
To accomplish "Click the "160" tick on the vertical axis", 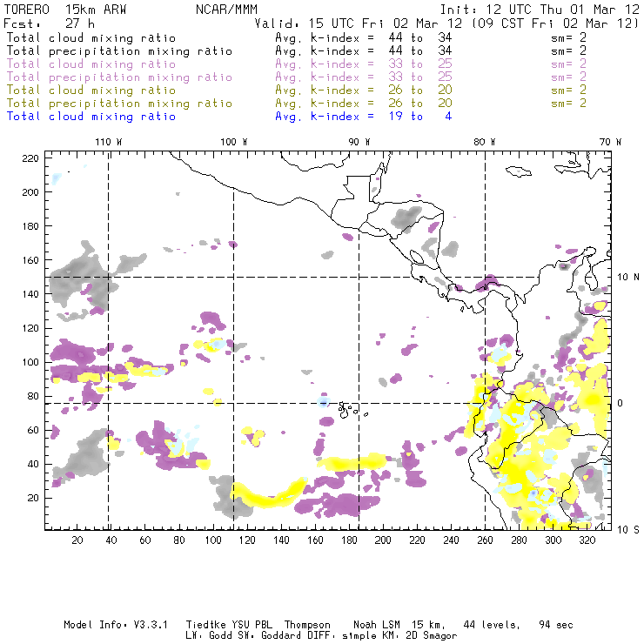I will coord(30,260).
